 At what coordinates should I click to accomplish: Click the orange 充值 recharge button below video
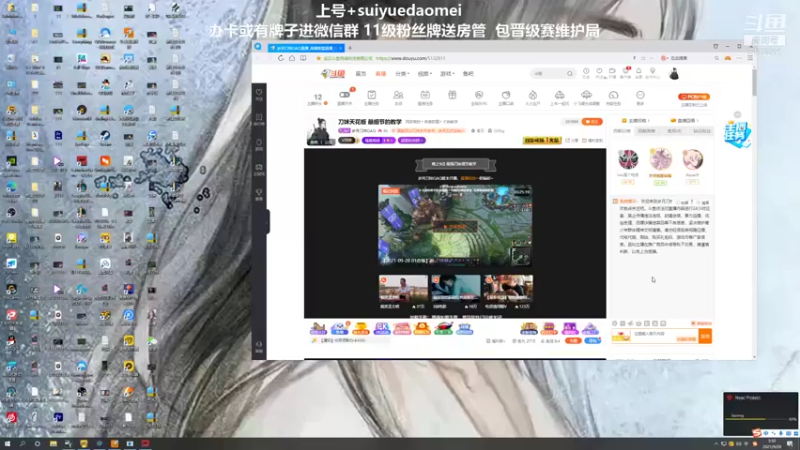573,340
